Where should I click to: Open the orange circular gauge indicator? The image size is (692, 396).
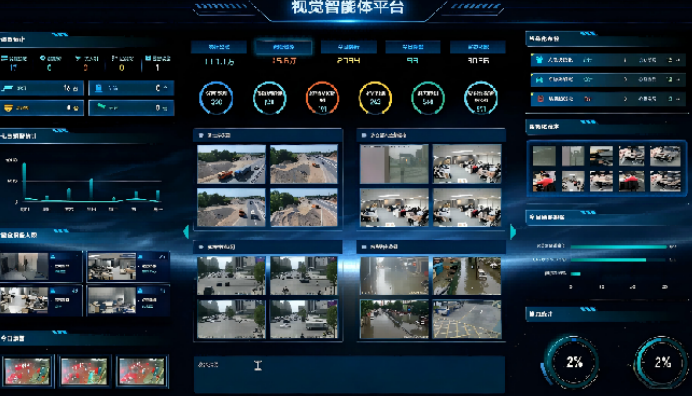[x=322, y=98]
